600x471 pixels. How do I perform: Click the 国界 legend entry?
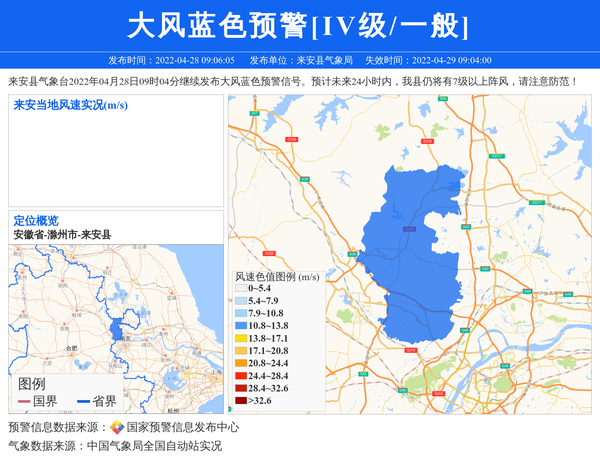pyautogui.click(x=38, y=401)
